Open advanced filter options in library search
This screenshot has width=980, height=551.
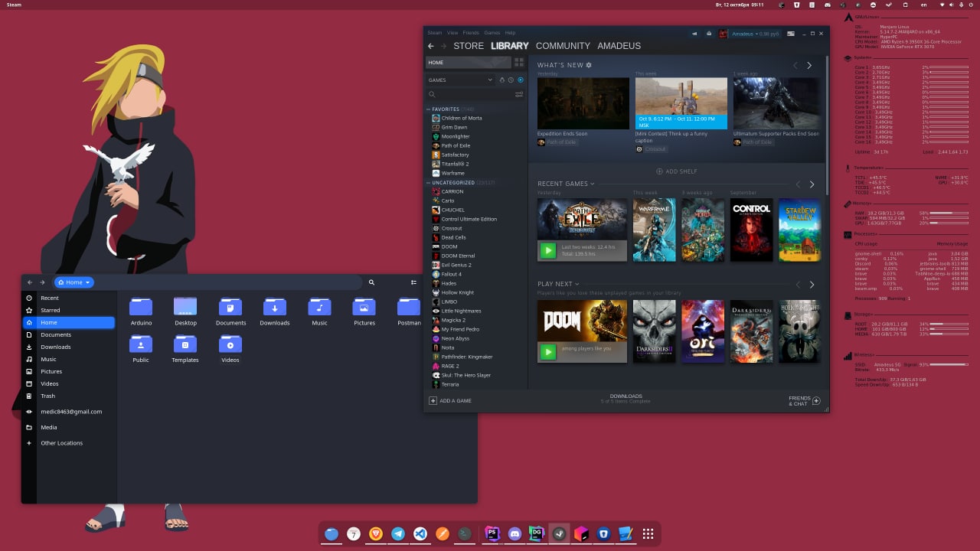click(x=519, y=94)
